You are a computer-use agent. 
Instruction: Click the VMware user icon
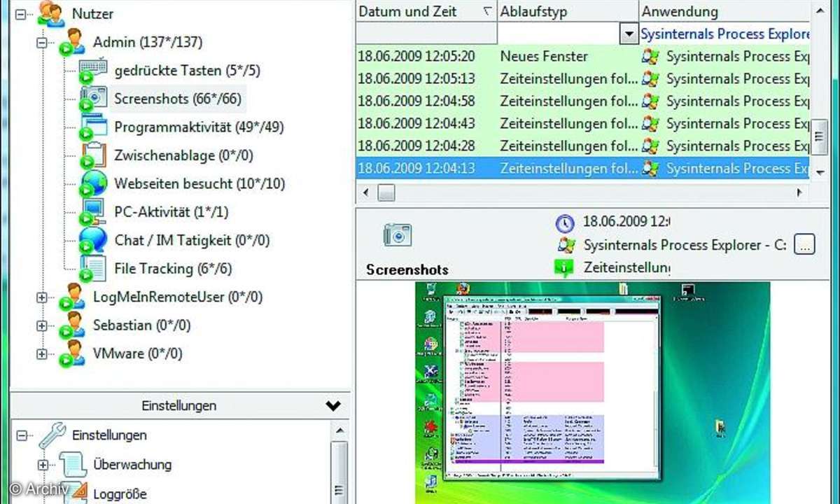click(73, 353)
